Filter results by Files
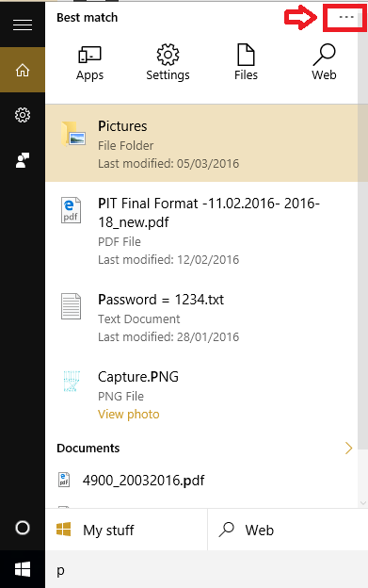The image size is (368, 588). [246, 62]
